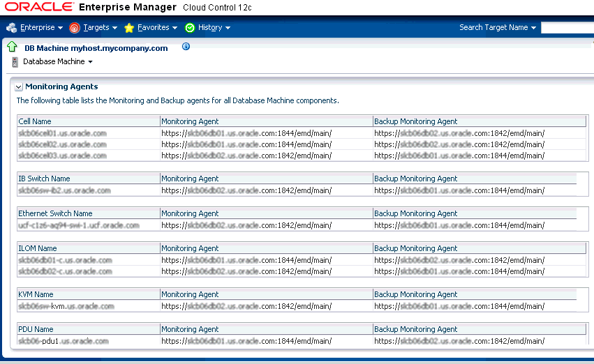Open the Enterprise menu

[41, 28]
